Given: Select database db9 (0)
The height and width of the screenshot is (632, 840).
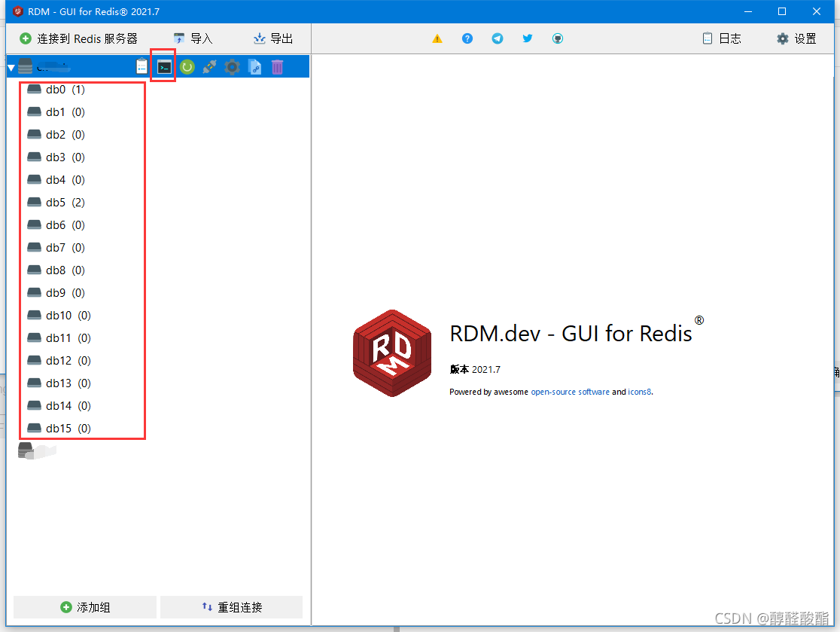Looking at the screenshot, I should pos(56,293).
